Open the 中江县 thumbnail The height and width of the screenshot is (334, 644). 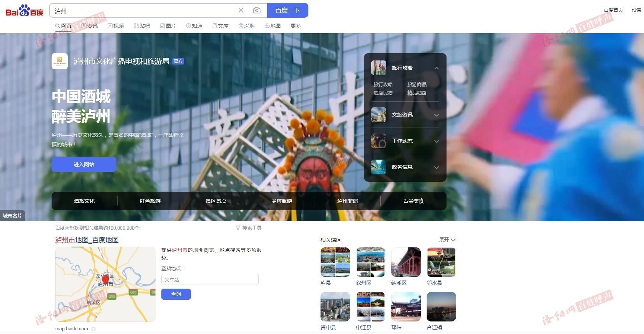pyautogui.click(x=371, y=307)
